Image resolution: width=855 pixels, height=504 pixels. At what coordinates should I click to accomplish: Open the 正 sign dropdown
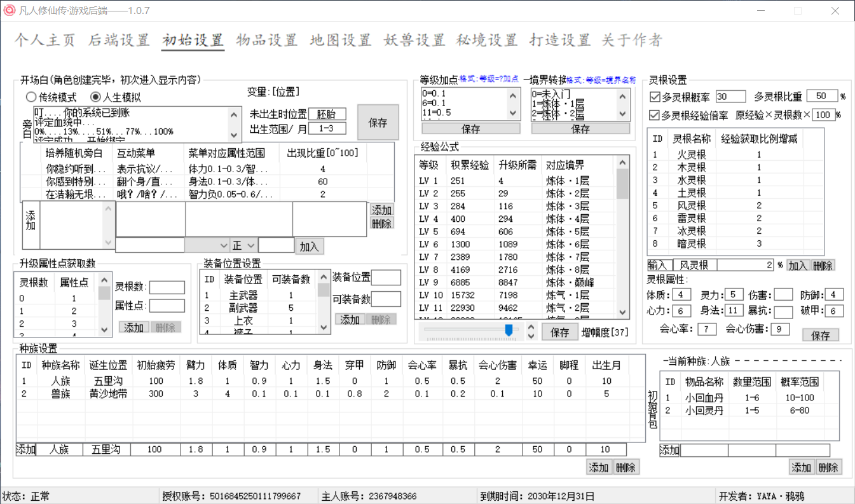coord(244,245)
